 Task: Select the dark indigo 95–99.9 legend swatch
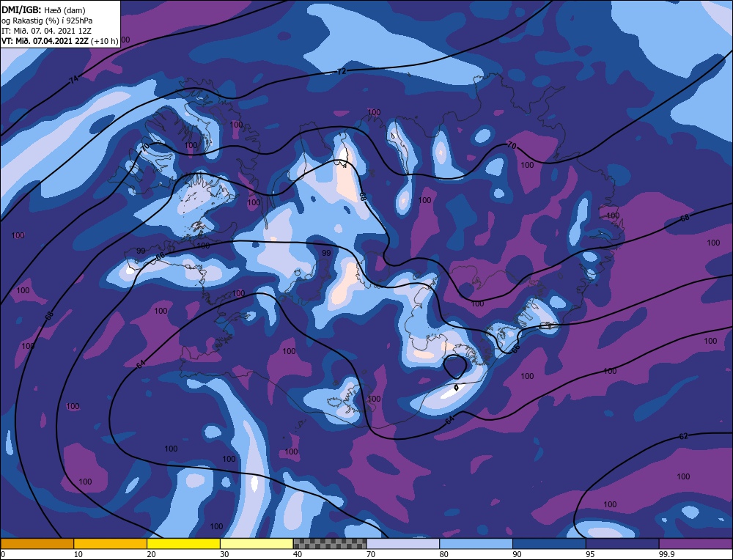point(622,543)
